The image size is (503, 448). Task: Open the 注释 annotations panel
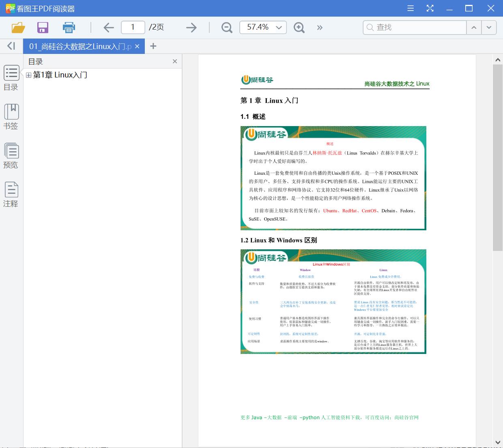point(11,195)
